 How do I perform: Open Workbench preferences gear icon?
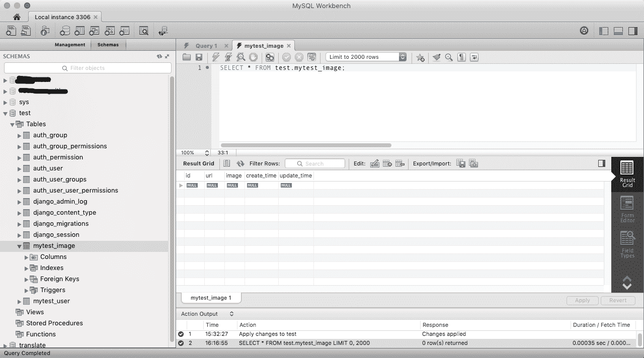point(584,31)
